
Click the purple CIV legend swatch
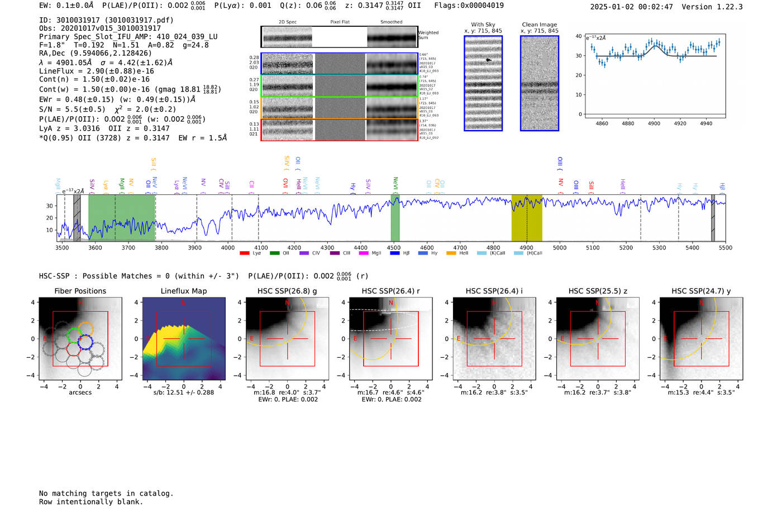[304, 253]
